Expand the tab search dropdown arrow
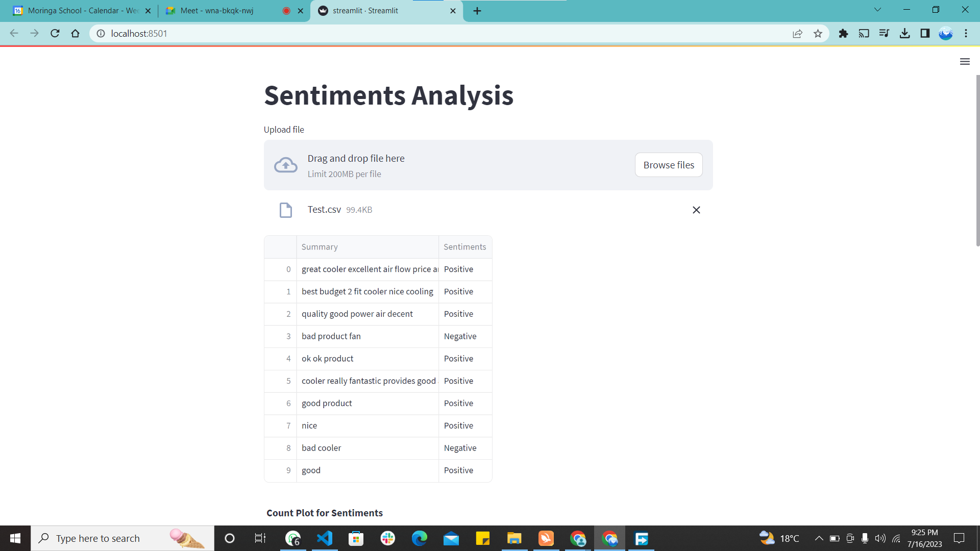This screenshot has height=551, width=980. coord(877,10)
